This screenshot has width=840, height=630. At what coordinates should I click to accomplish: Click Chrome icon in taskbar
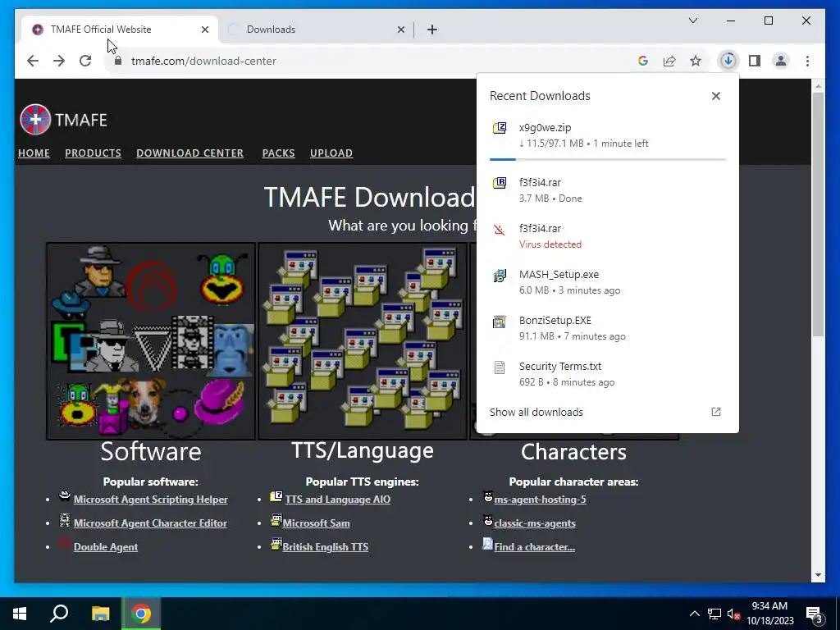pos(141,614)
